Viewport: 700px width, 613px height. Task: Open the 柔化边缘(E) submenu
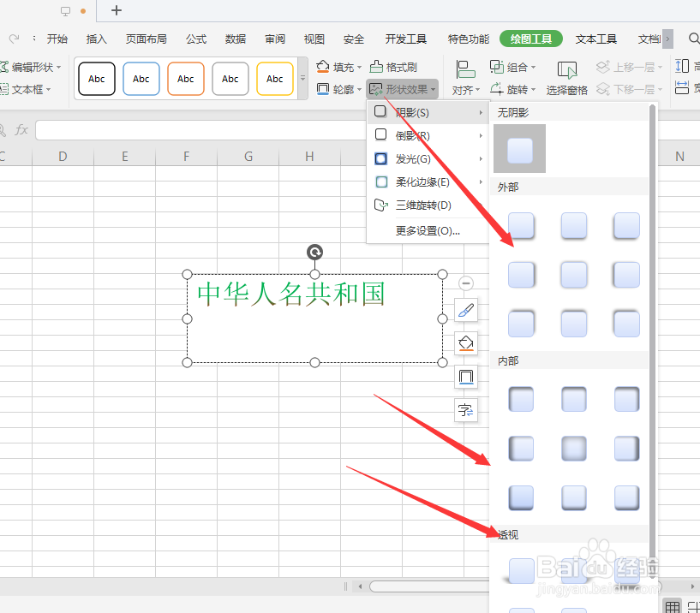(x=428, y=182)
